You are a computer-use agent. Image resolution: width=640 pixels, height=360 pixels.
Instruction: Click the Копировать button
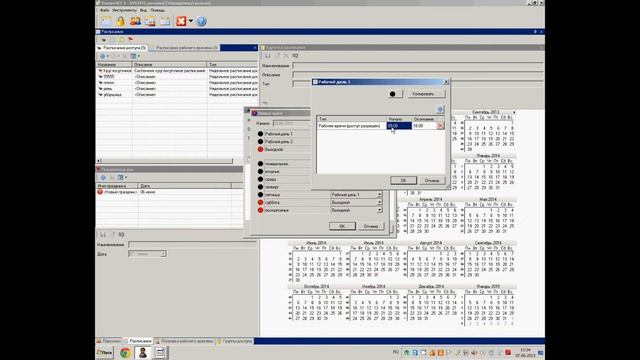(x=426, y=94)
